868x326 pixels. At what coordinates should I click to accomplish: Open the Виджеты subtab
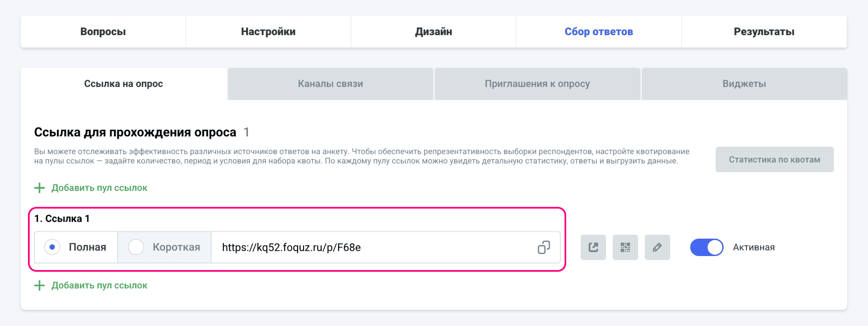pos(744,84)
